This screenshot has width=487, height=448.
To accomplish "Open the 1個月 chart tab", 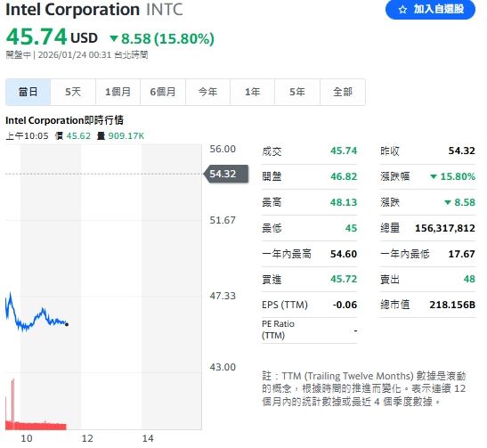I will pyautogui.click(x=118, y=92).
